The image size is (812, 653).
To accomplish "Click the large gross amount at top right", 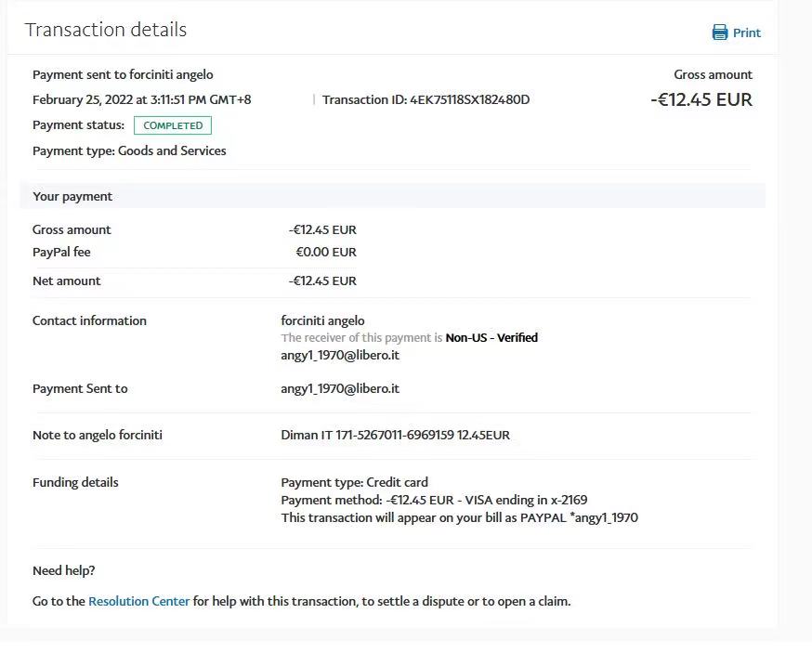I will tap(701, 99).
